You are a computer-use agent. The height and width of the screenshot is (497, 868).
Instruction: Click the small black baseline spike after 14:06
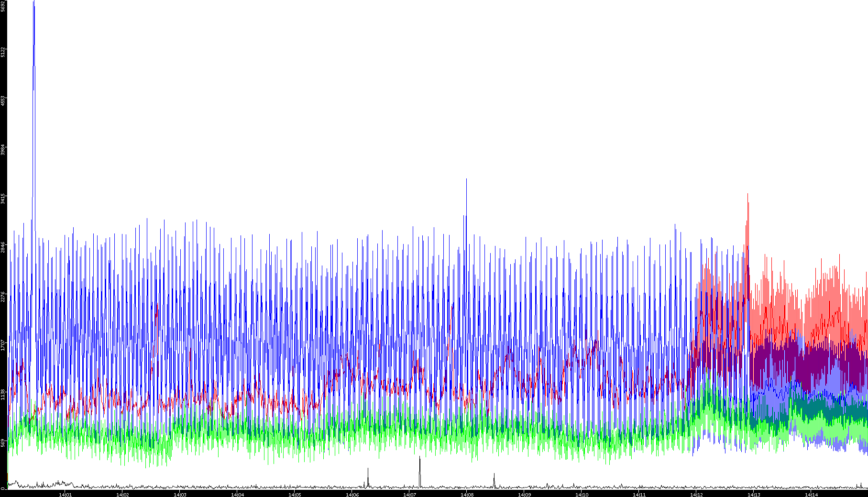(368, 469)
